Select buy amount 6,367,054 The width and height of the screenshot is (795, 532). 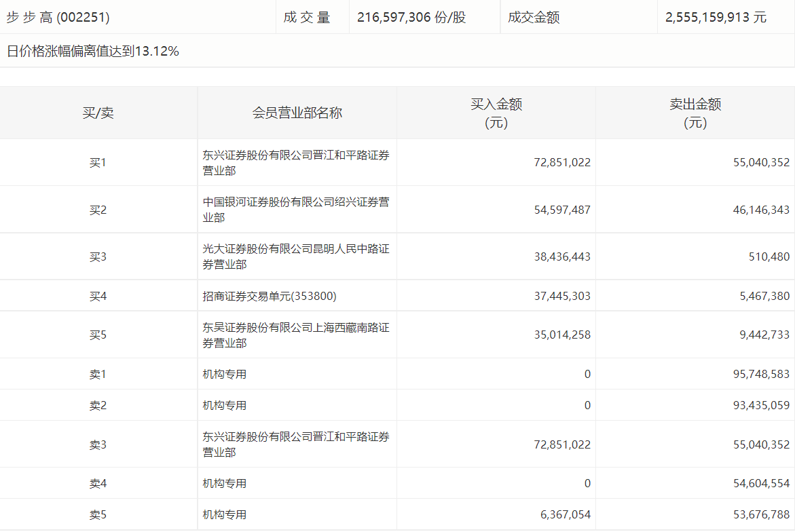point(566,515)
